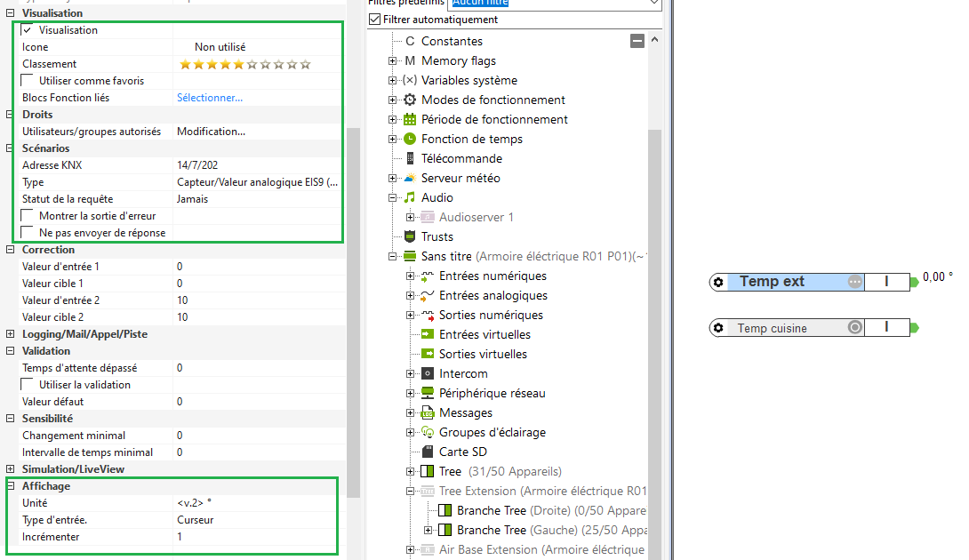Collapse the Affichage property section
Image resolution: width=969 pixels, height=560 pixels.
click(11, 486)
